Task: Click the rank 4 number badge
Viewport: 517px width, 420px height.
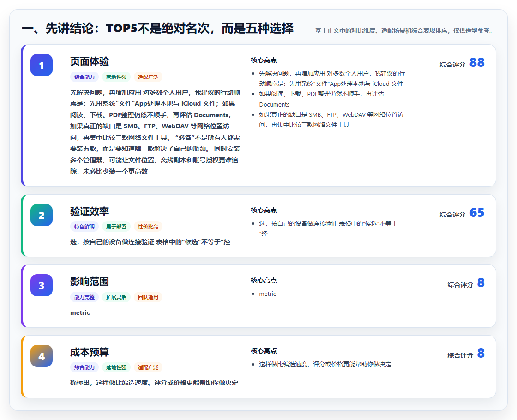Action: tap(42, 356)
